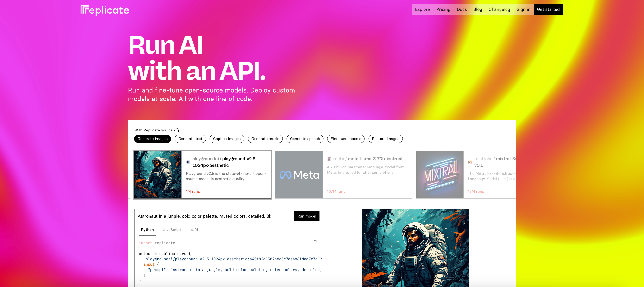Select the Restore images pill
The image size is (644, 287).
tap(385, 139)
